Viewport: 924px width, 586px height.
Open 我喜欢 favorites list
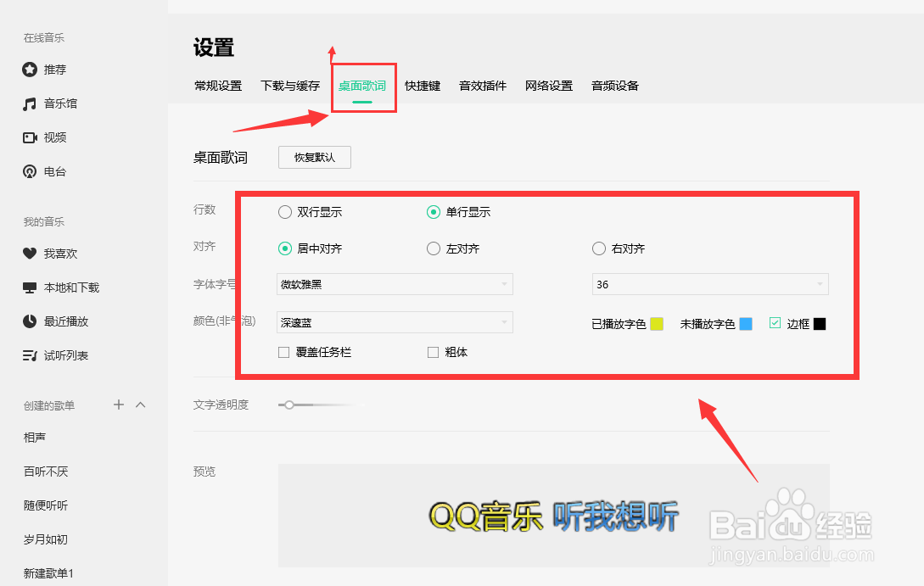[59, 253]
